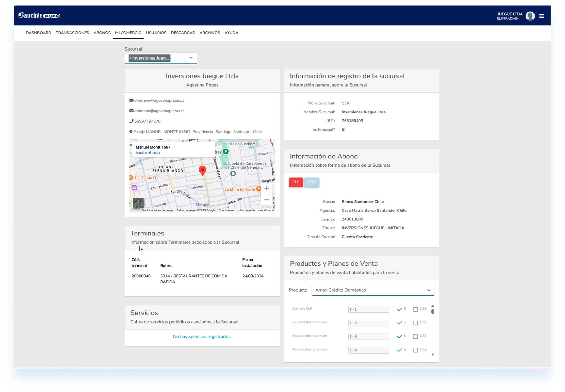Viewport: 565px width, 392px height.
Task: Click the Condiciones link on map
Action: pos(226,210)
